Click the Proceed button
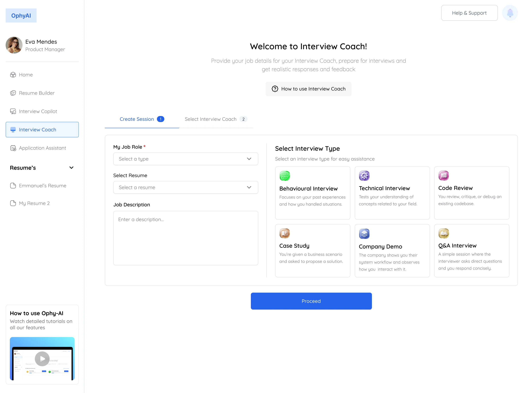This screenshot has height=393, width=532. click(x=311, y=301)
